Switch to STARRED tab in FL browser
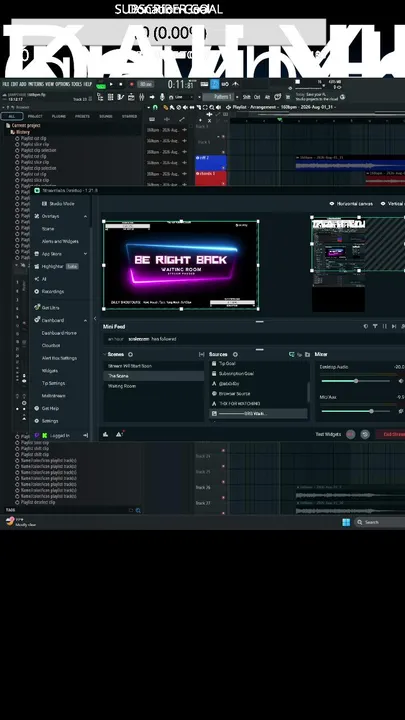The width and height of the screenshot is (405, 720). click(129, 116)
